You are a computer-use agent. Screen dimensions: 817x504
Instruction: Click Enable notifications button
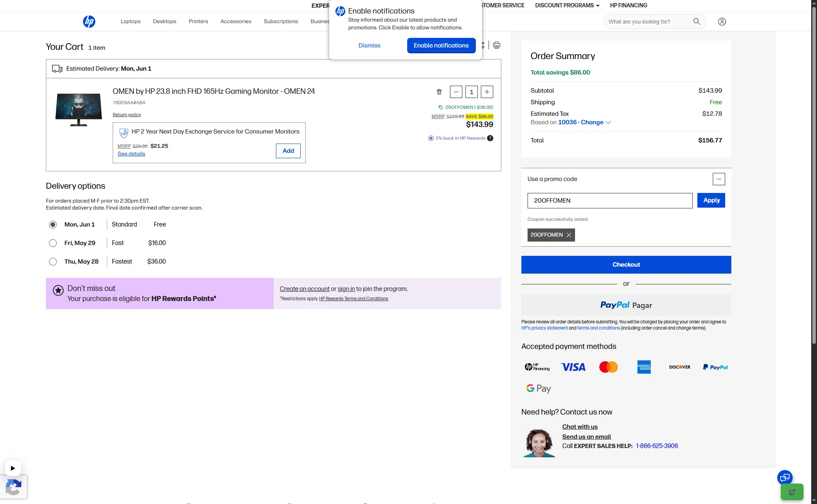[441, 46]
